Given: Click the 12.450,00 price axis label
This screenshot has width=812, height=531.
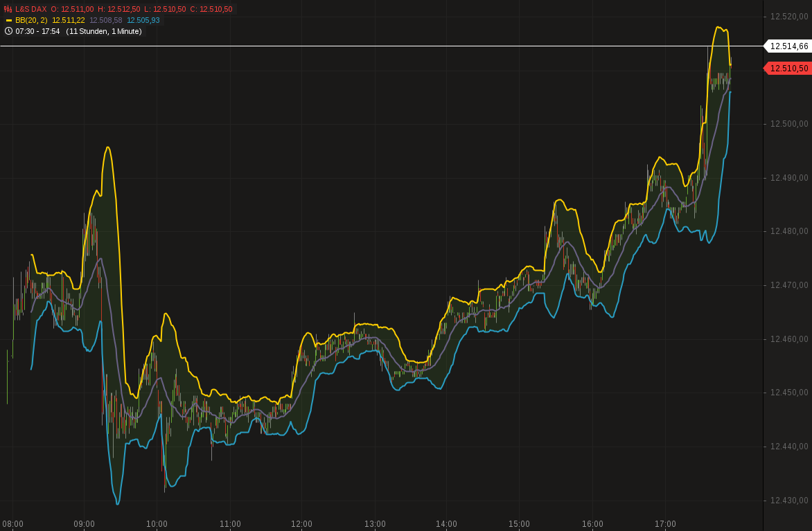Looking at the screenshot, I should coord(788,393).
